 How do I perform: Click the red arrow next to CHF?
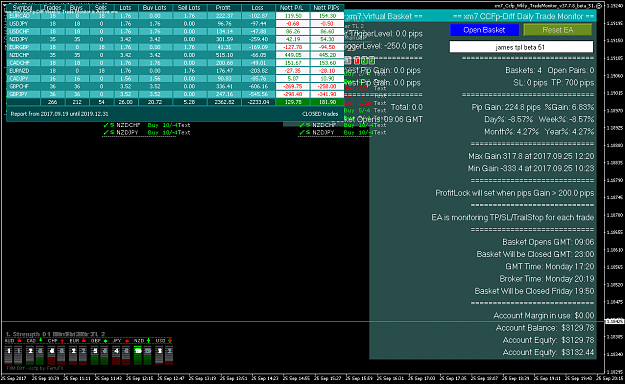point(62,341)
